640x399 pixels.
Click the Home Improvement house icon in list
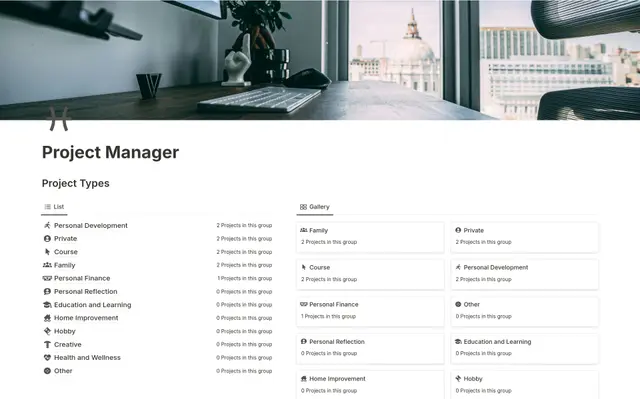[47, 318]
